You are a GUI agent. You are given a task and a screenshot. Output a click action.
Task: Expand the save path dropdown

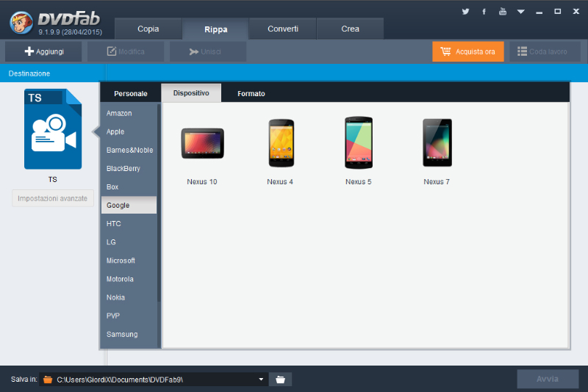[x=261, y=380]
